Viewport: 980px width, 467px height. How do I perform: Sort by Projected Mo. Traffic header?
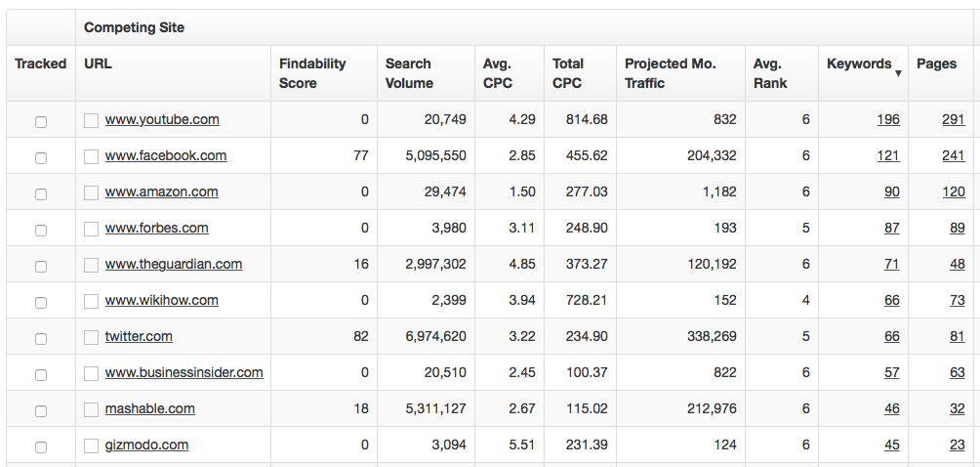tap(670, 73)
